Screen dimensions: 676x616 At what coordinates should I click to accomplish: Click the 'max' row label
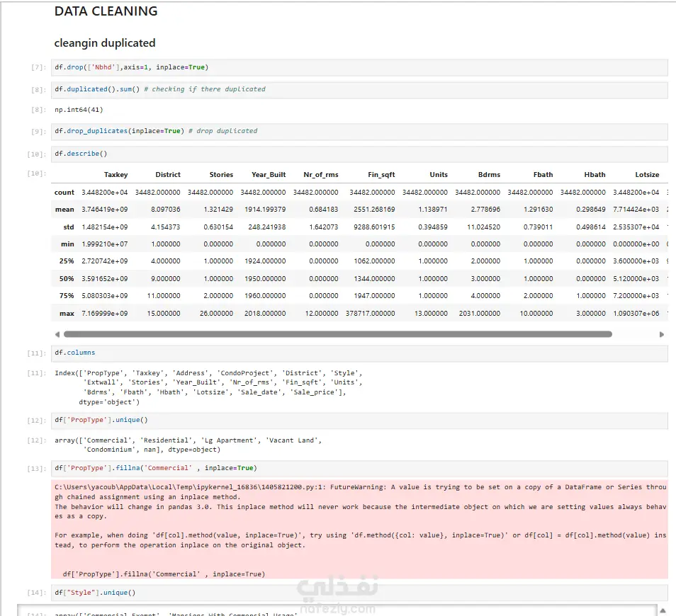pos(67,314)
